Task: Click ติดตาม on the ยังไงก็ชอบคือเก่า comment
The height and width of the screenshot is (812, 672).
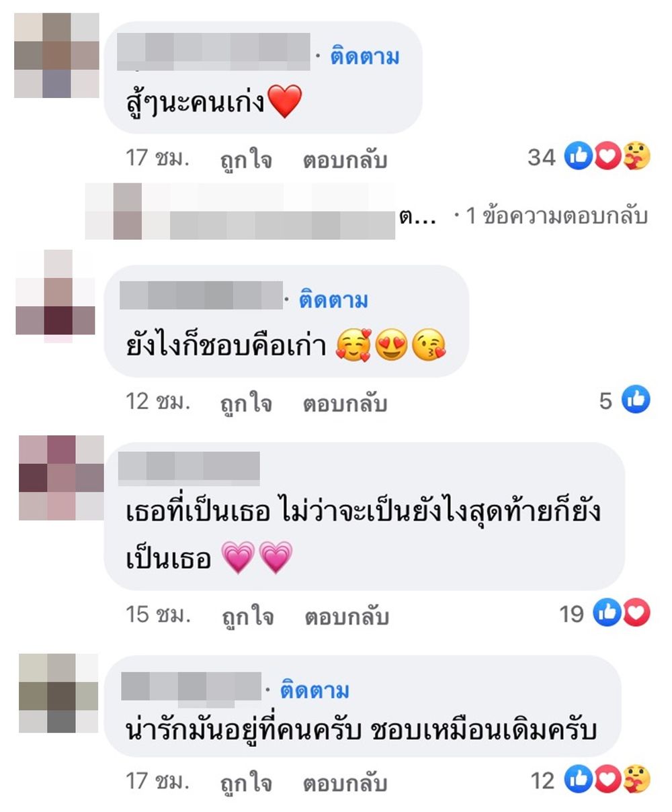Action: pos(333,300)
